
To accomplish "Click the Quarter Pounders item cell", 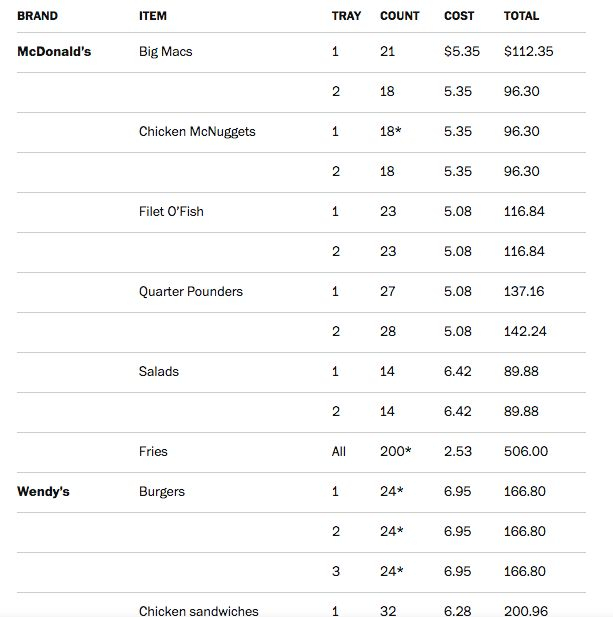I will 191,291.
